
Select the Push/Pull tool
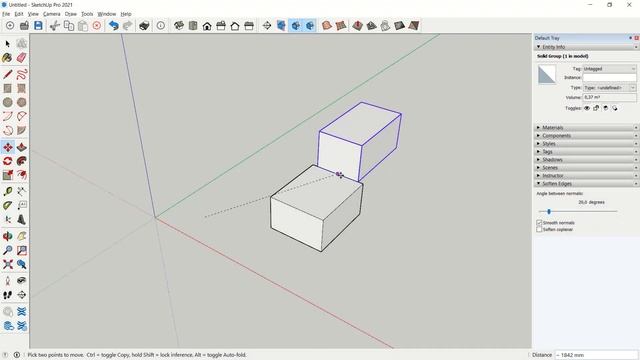pos(22,147)
